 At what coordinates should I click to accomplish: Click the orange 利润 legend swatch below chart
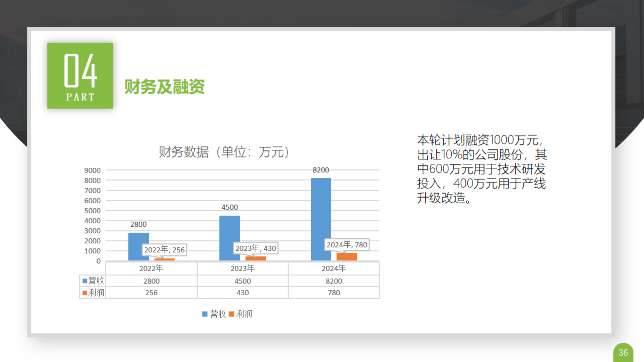(231, 314)
